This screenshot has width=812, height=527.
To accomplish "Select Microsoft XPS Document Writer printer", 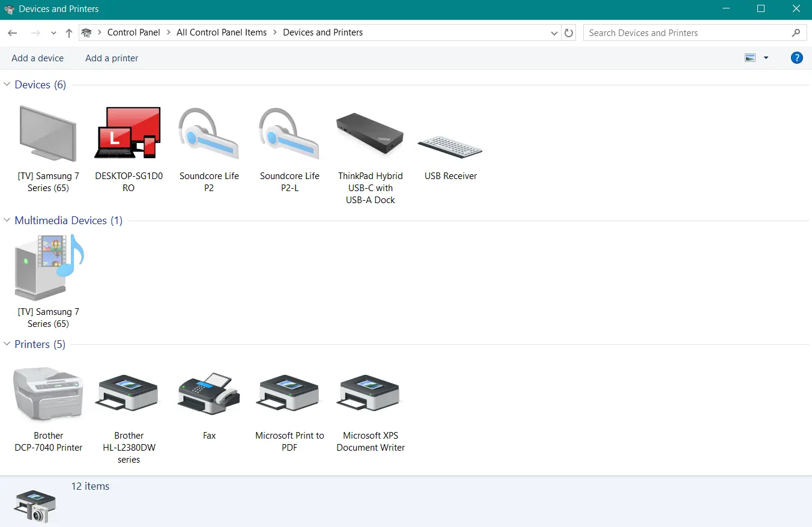I will pos(370,394).
